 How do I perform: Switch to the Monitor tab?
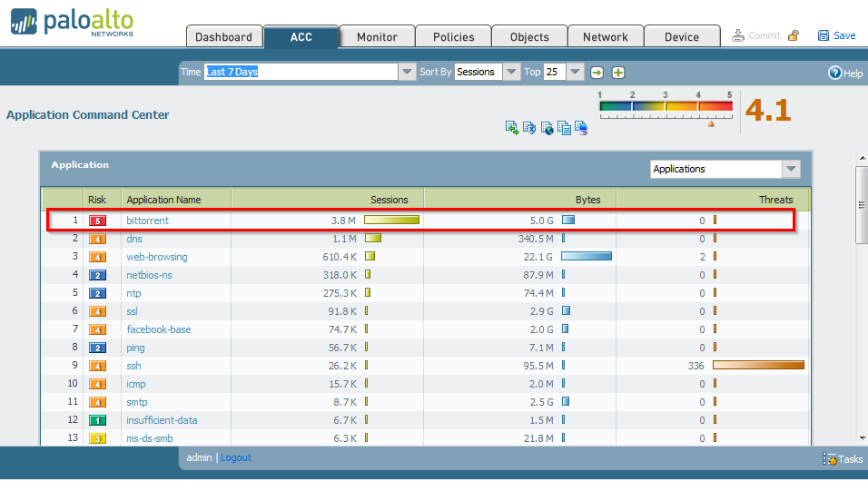[x=377, y=37]
